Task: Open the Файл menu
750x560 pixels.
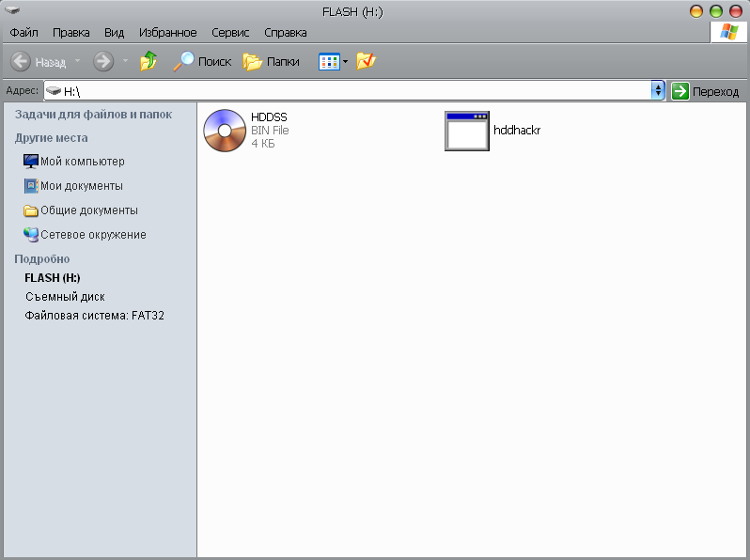Action: click(x=23, y=33)
